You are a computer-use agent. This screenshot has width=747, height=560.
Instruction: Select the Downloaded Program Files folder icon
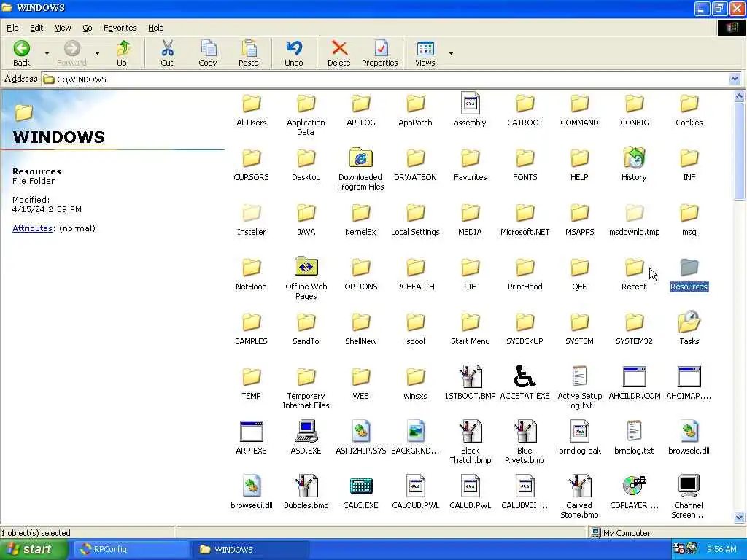[360, 157]
